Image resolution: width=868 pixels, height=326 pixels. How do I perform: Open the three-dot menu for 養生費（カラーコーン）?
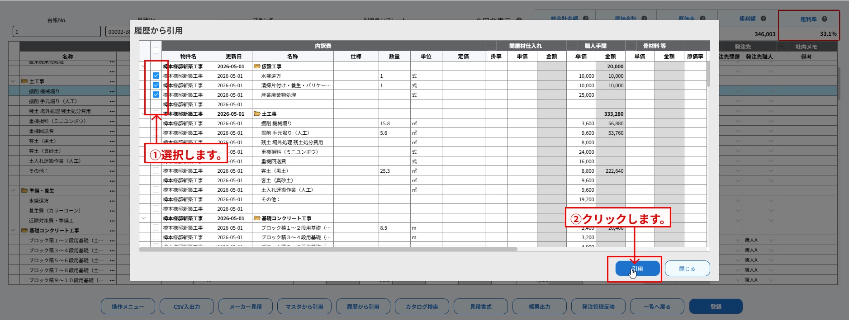[112, 211]
